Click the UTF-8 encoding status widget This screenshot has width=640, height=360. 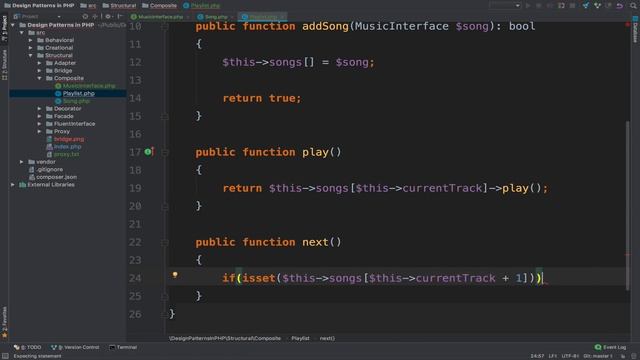(x=570, y=356)
